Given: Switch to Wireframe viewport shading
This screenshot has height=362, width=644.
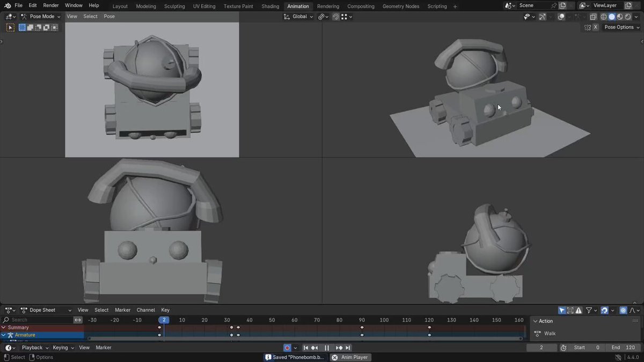Looking at the screenshot, I should click(604, 17).
